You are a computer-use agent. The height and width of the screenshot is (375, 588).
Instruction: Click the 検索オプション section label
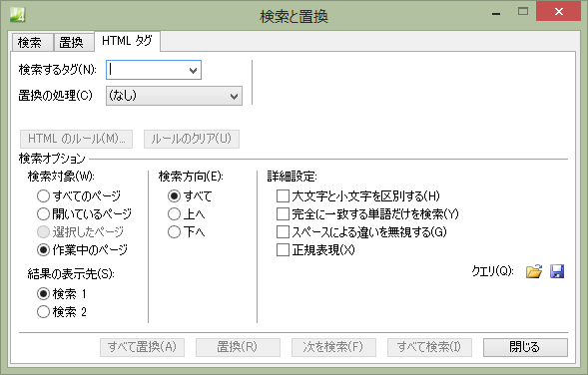[x=52, y=159]
